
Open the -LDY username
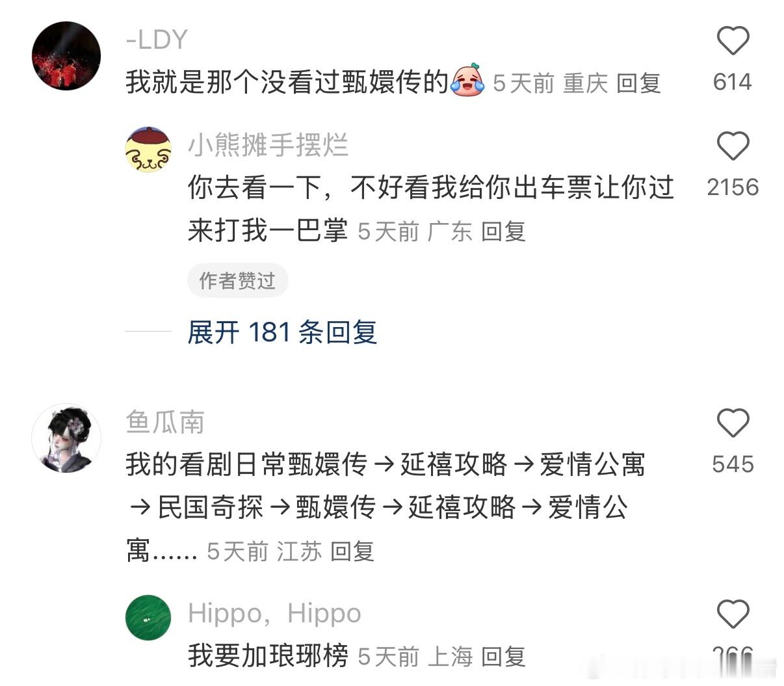point(157,40)
